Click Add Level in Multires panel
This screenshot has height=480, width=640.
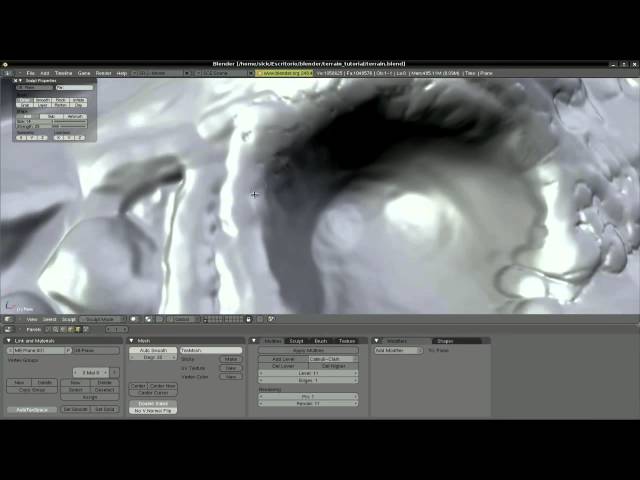coord(283,359)
